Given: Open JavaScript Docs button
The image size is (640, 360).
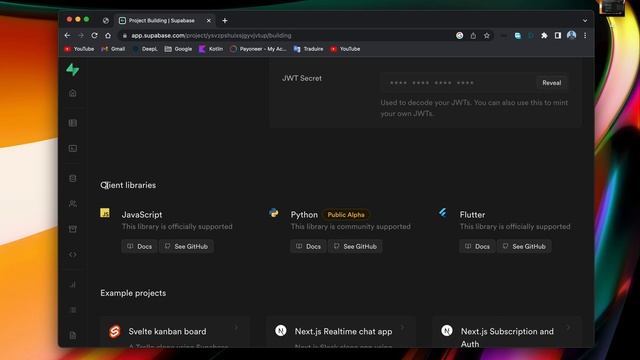Looking at the screenshot, I should 139,247.
